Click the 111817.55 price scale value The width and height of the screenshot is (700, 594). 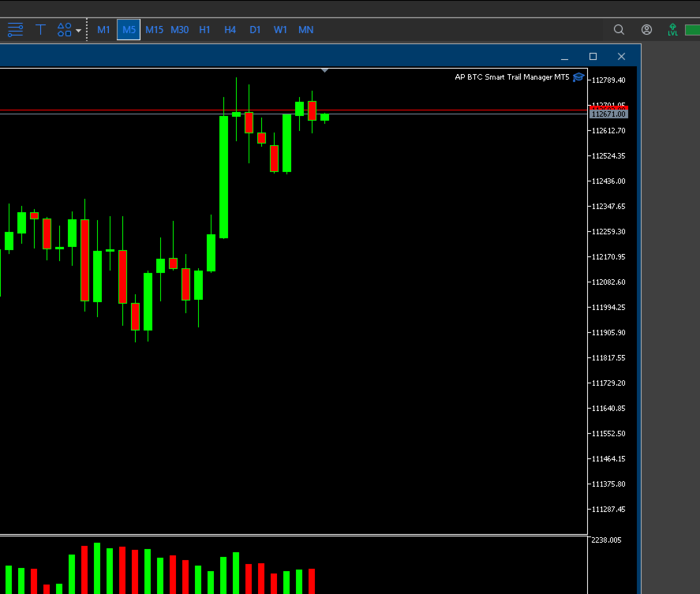click(608, 358)
